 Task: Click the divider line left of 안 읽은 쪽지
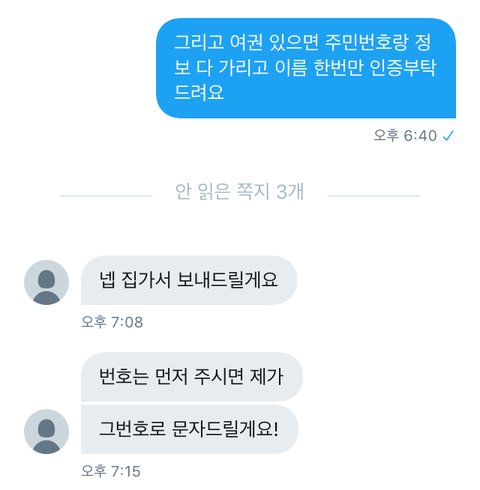(x=106, y=196)
